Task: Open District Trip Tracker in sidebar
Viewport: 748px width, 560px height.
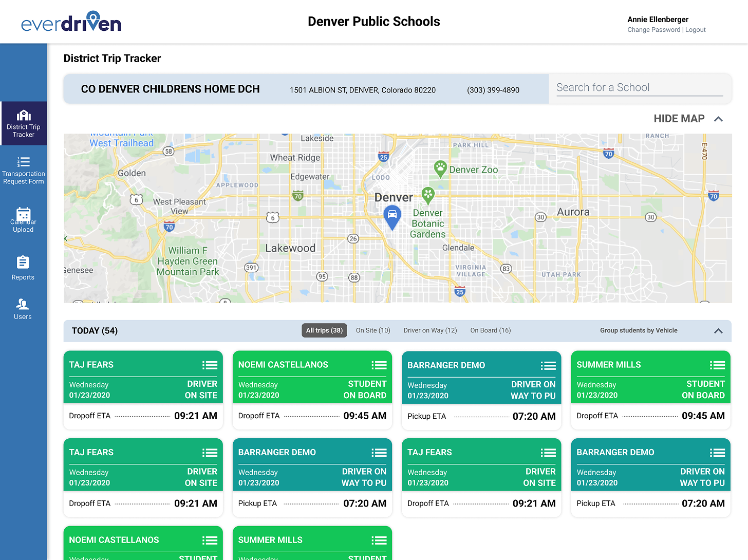Action: [24, 123]
